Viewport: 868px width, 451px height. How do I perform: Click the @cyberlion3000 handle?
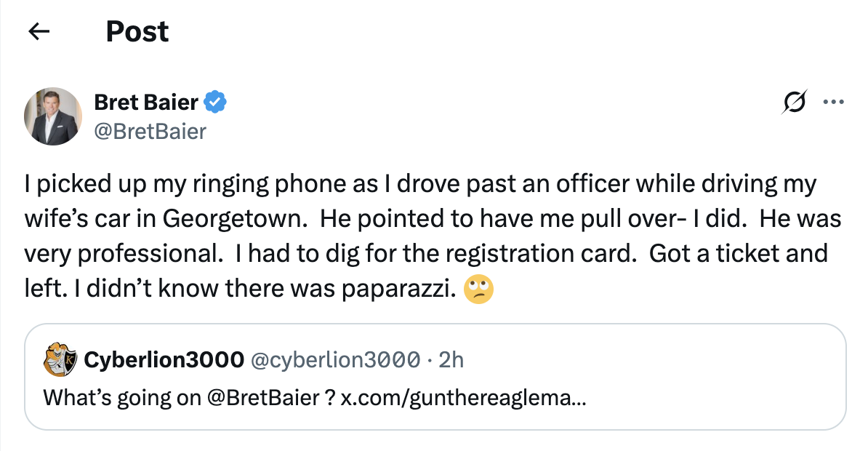(x=335, y=359)
